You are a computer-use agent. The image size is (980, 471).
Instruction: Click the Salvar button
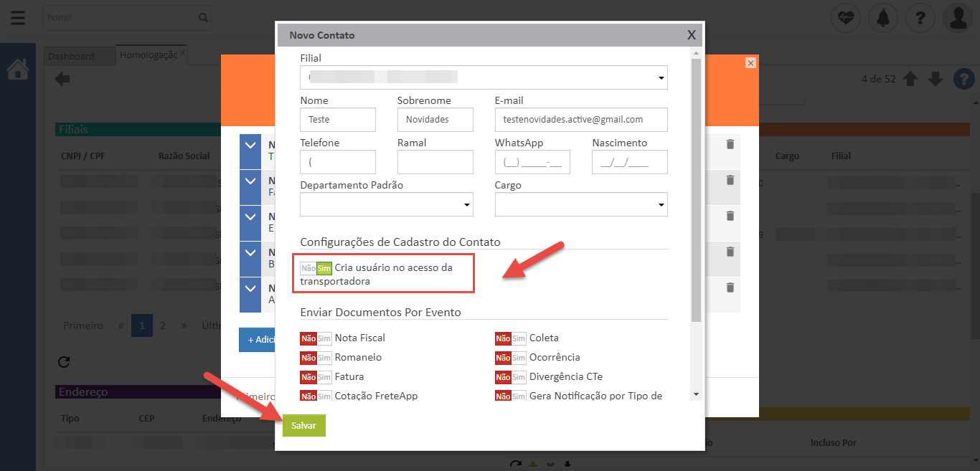tap(303, 425)
